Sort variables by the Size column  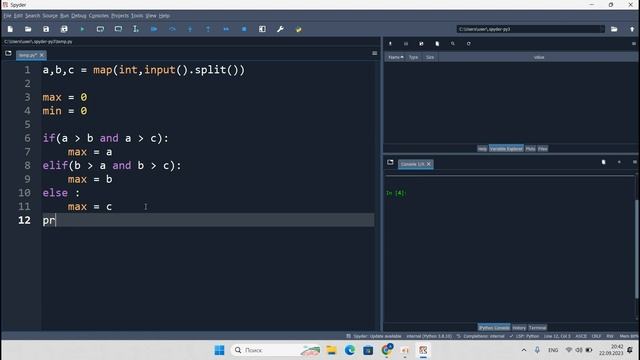(x=430, y=58)
